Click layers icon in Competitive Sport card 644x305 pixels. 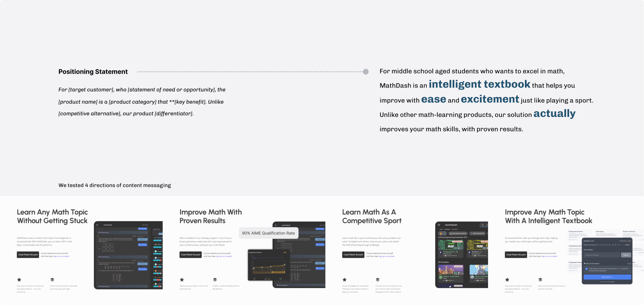(x=377, y=280)
